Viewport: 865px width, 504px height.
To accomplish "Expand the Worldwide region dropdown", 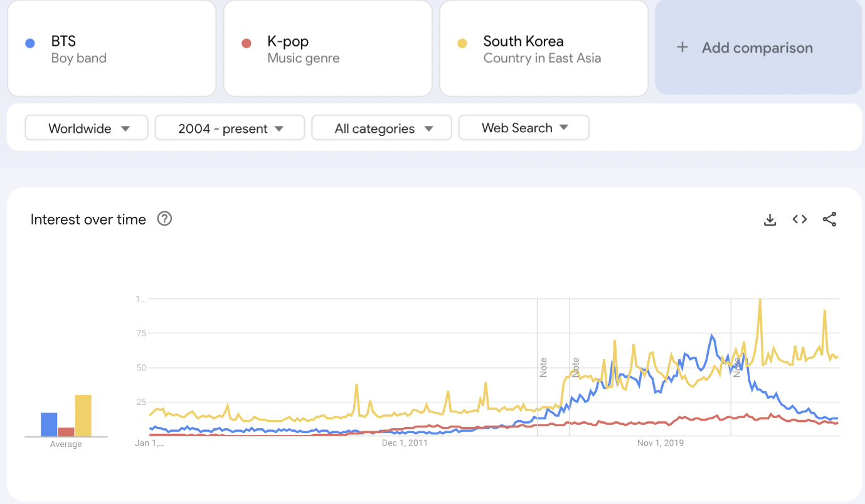I will click(x=87, y=128).
